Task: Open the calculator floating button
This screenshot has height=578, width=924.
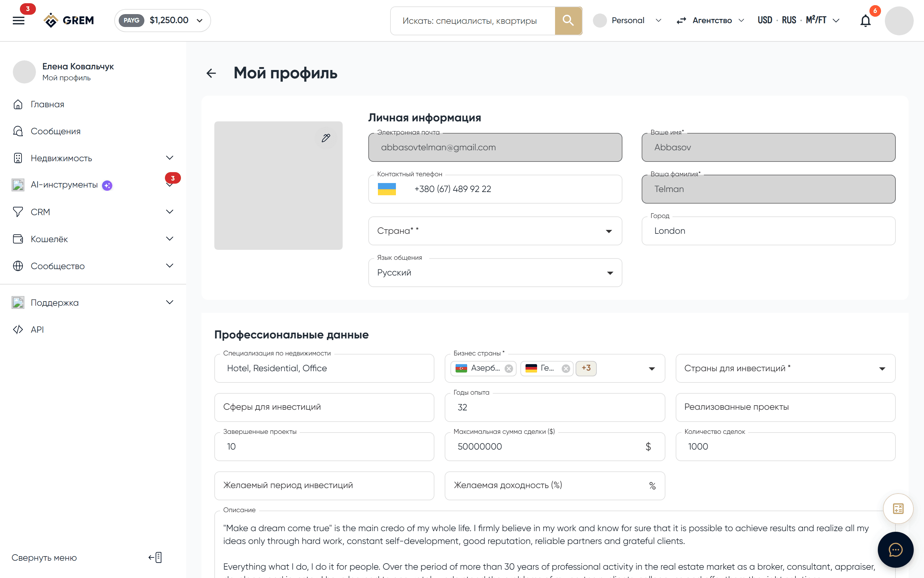Action: 898,508
